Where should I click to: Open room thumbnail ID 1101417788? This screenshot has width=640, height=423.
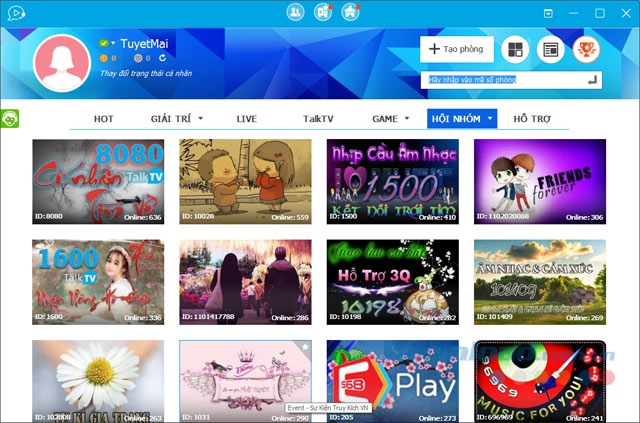click(x=245, y=282)
